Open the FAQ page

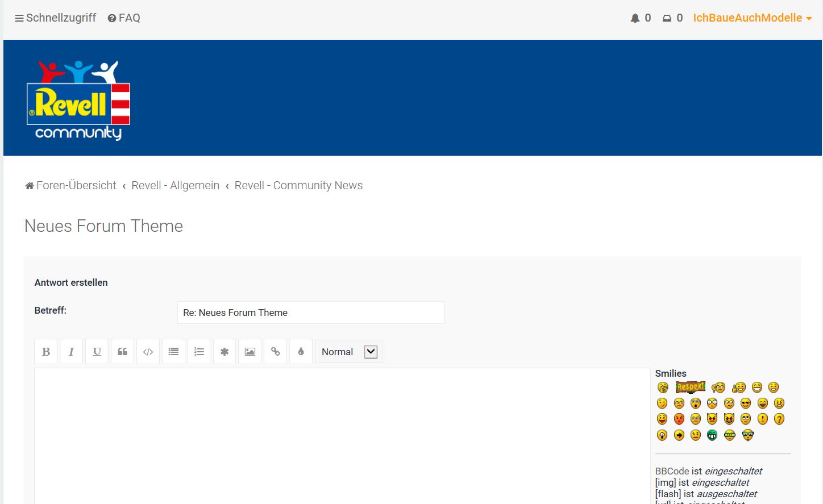coord(124,18)
